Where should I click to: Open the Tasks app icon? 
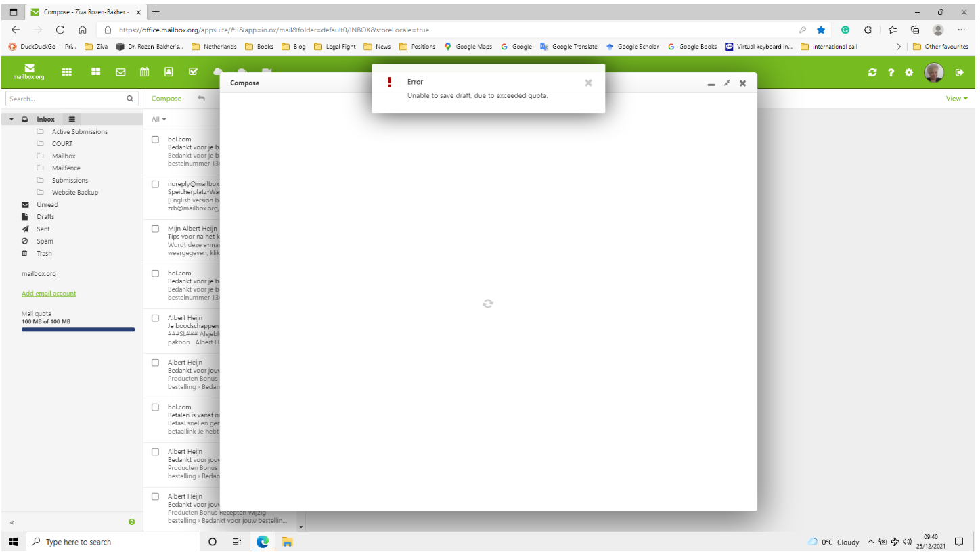pyautogui.click(x=194, y=72)
